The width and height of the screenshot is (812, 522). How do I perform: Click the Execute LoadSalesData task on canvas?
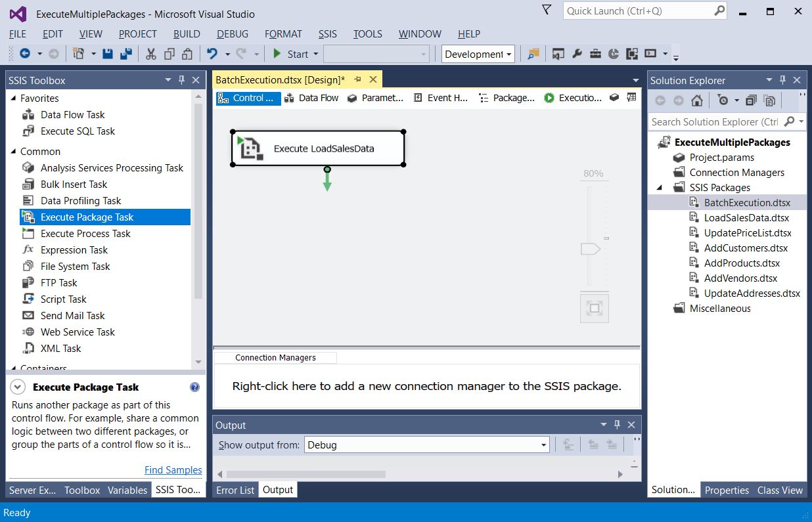318,148
